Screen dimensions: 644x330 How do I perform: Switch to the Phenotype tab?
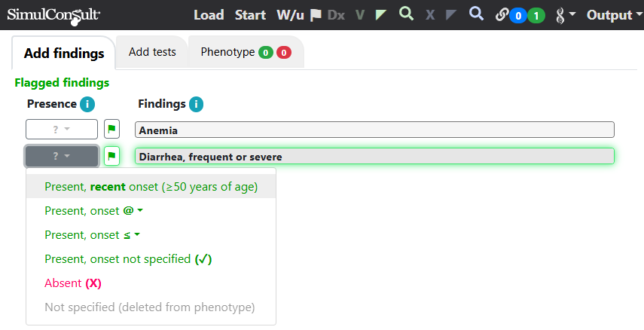pos(246,52)
